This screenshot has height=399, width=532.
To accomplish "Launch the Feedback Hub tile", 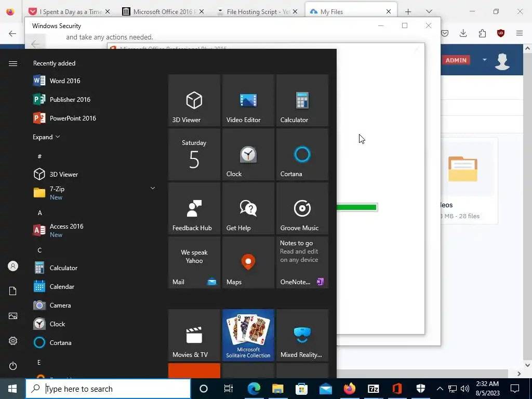I will point(194,208).
